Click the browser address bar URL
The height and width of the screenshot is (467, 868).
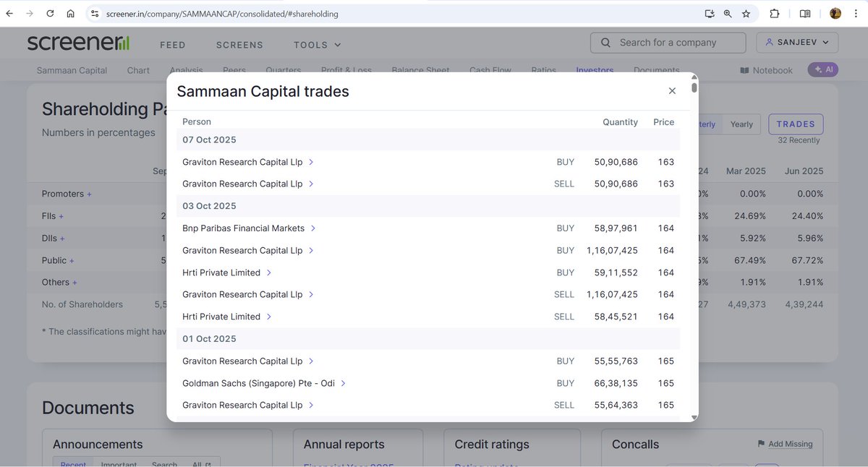222,14
